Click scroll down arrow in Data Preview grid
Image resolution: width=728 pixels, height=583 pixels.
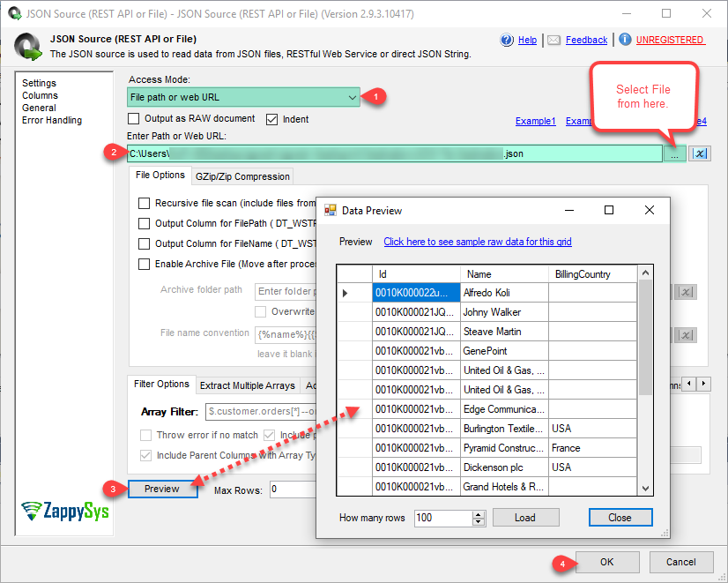(x=645, y=489)
